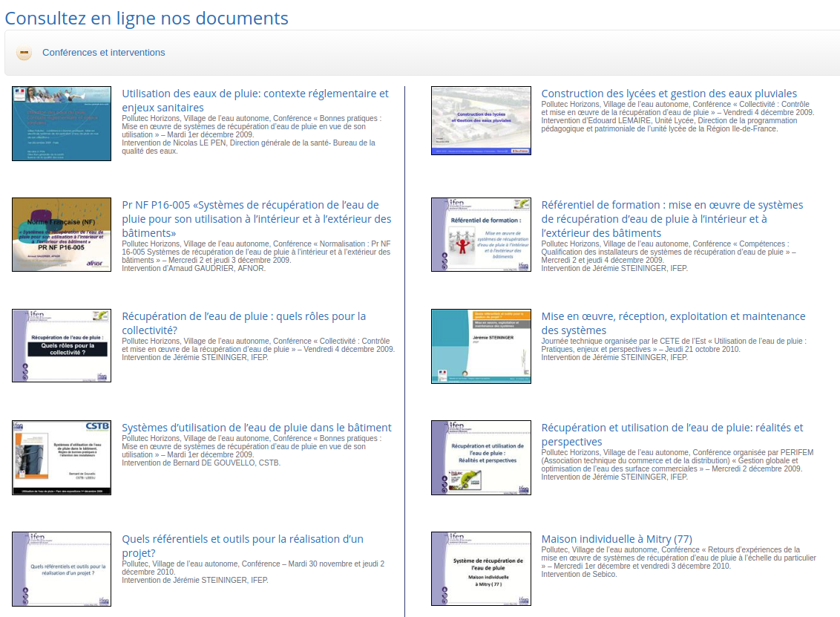Click the Conférences et interventions header label

tap(103, 53)
